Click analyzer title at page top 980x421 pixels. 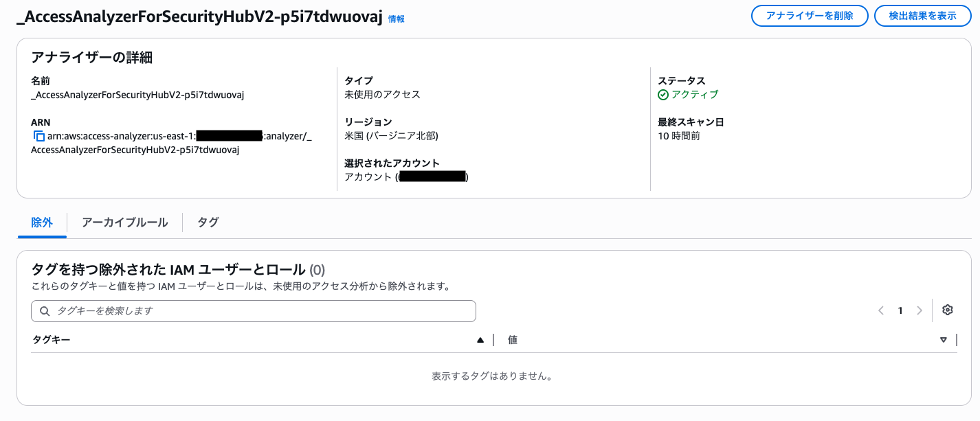click(199, 18)
